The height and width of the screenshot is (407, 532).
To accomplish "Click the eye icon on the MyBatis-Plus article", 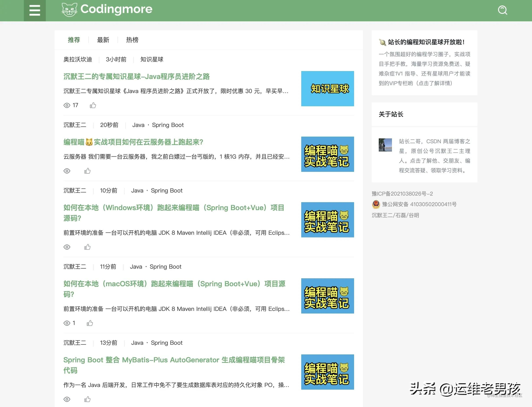I will [67, 399].
